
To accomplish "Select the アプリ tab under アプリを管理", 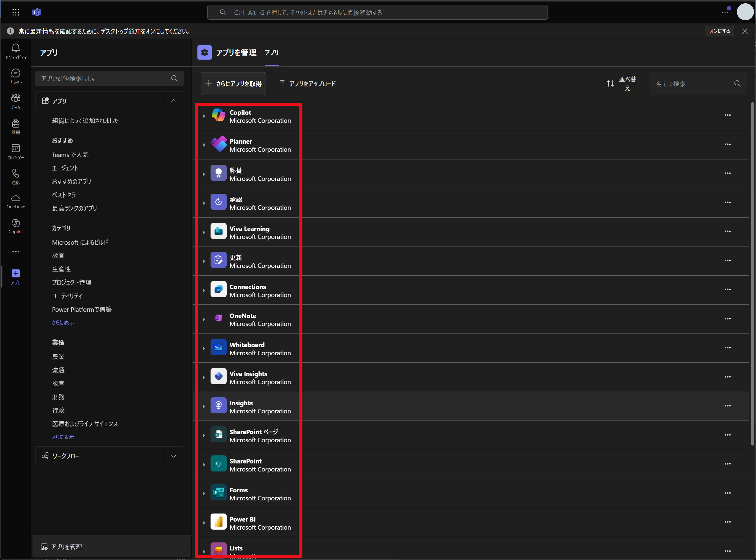I will click(x=272, y=53).
